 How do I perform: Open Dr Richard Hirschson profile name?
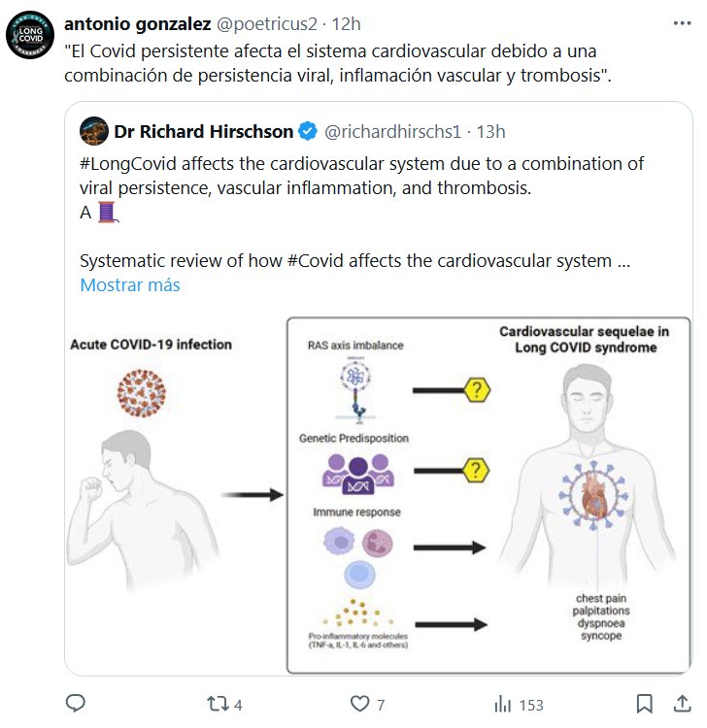tap(203, 130)
